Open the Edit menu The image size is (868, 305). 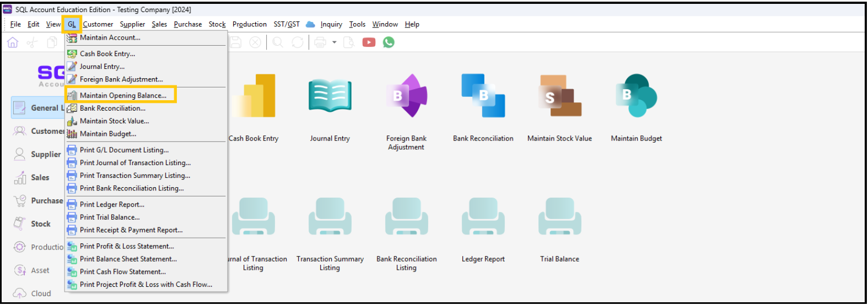(34, 24)
